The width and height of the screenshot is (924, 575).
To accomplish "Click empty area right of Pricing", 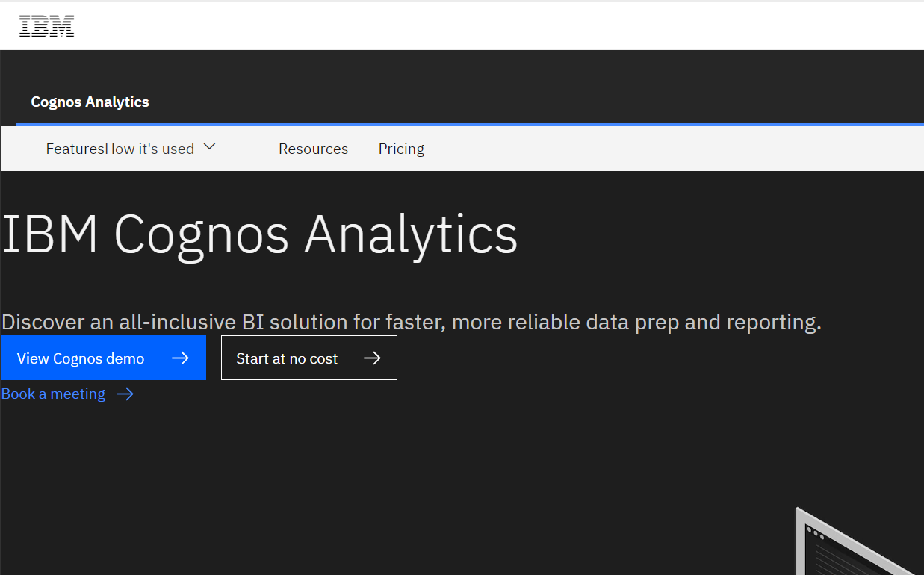I will [x=657, y=149].
